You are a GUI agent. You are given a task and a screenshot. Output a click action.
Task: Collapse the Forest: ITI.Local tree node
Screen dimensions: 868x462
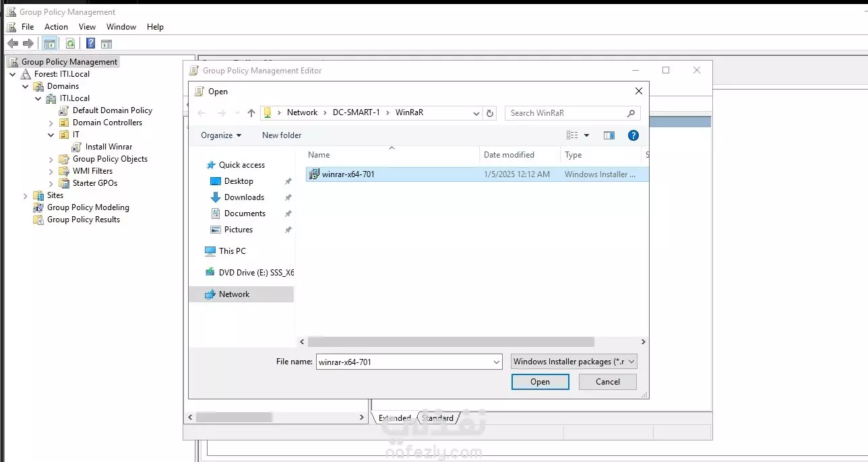click(x=13, y=74)
